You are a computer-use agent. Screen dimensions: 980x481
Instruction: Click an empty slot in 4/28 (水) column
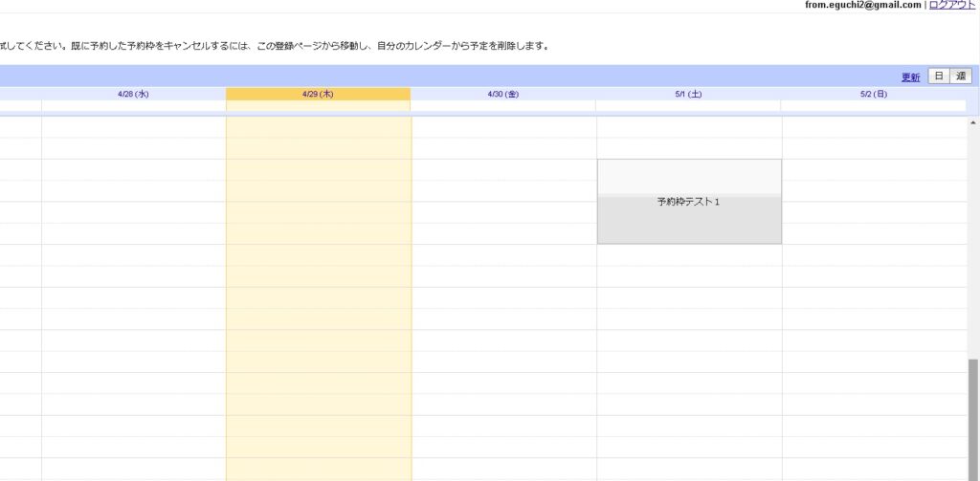point(133,287)
